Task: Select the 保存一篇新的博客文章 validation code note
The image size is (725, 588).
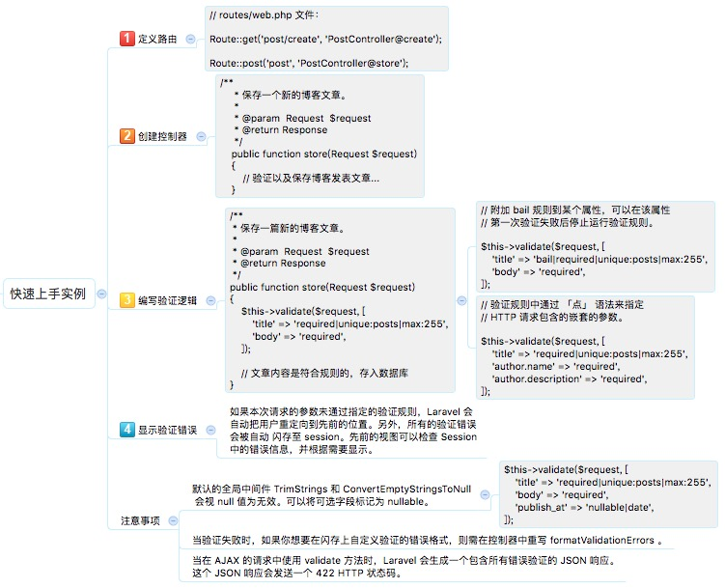Action: tap(340, 300)
